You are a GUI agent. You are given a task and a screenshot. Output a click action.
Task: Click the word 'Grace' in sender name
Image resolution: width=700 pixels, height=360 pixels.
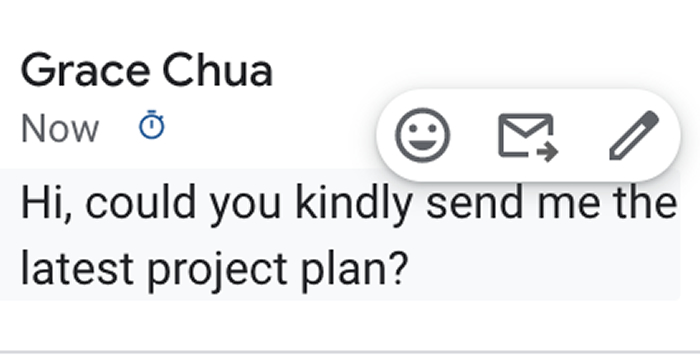85,71
